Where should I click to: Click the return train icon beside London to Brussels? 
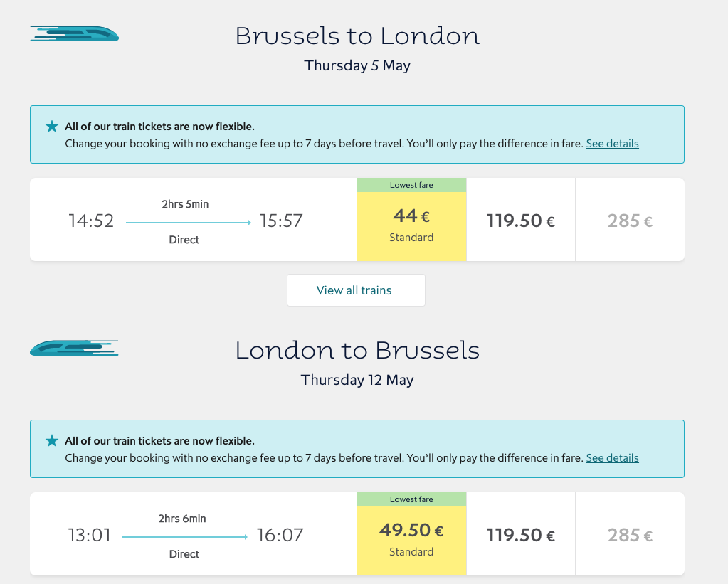click(74, 348)
